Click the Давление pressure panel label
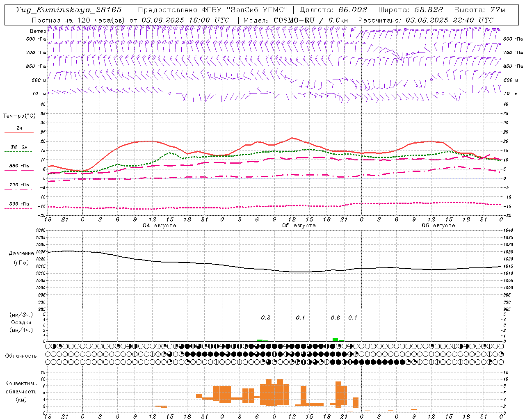The image size is (525, 420). 21,253
